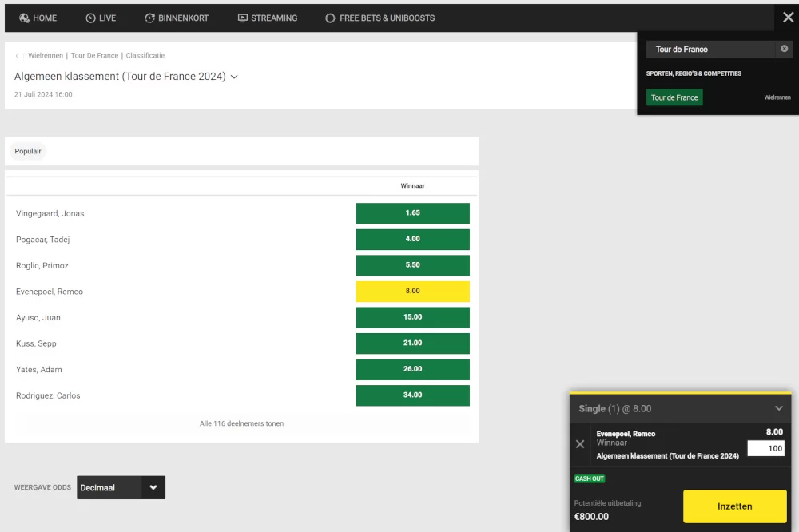Expand the Algemeen klassement event dropdown
The image size is (799, 532).
pyautogui.click(x=234, y=77)
